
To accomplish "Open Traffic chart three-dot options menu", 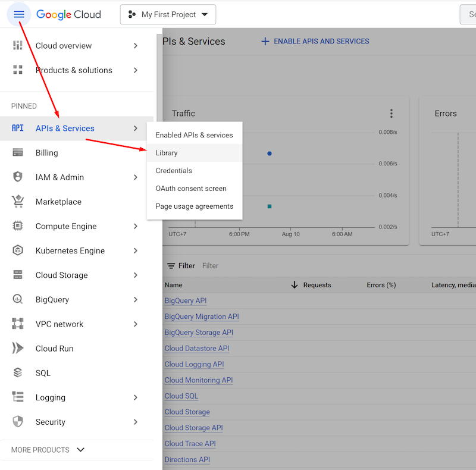I will [x=391, y=114].
